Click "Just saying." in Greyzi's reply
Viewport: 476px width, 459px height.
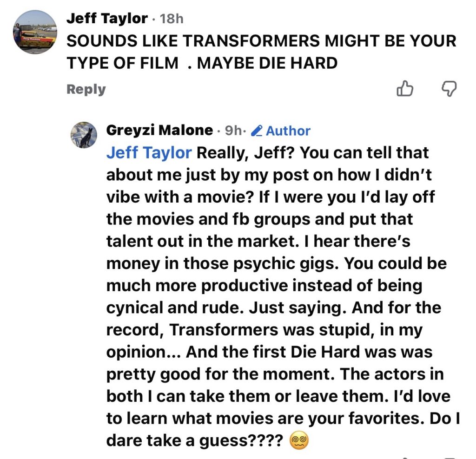(x=321, y=307)
